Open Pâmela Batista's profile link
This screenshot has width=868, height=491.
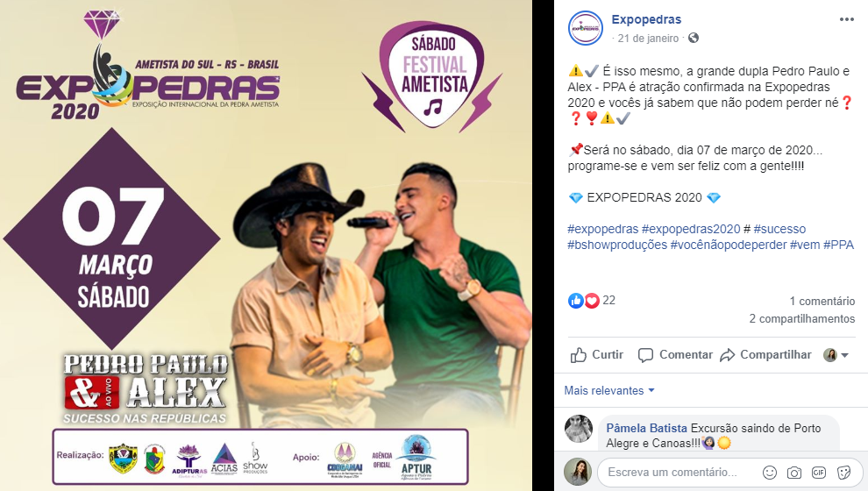coord(646,428)
